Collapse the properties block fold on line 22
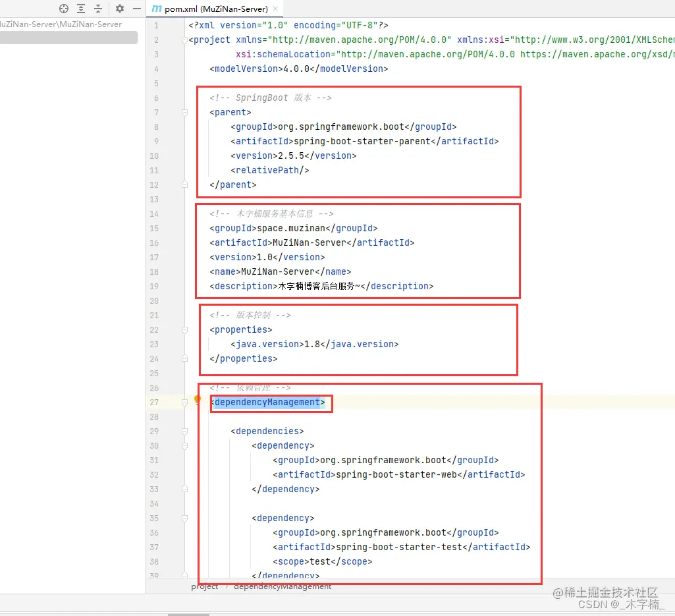675x616 pixels. (x=184, y=330)
